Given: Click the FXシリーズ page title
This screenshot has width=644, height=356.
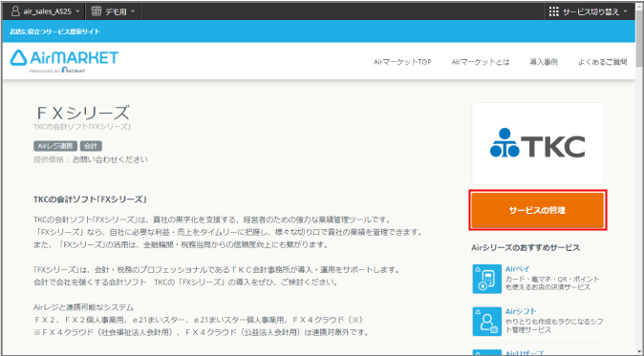Looking at the screenshot, I should 82,113.
